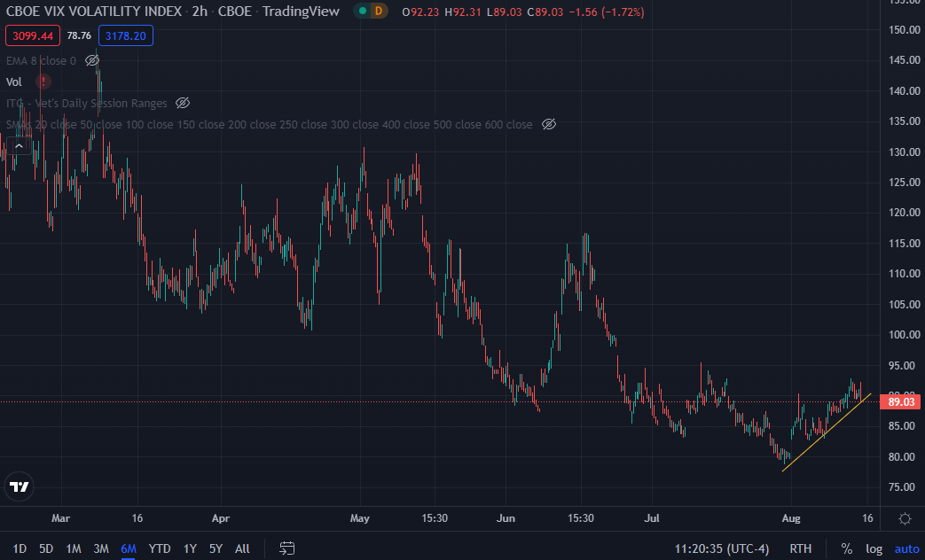Click the TradingView text in chart title
Viewport: 925px width, 560px height.
[x=301, y=12]
